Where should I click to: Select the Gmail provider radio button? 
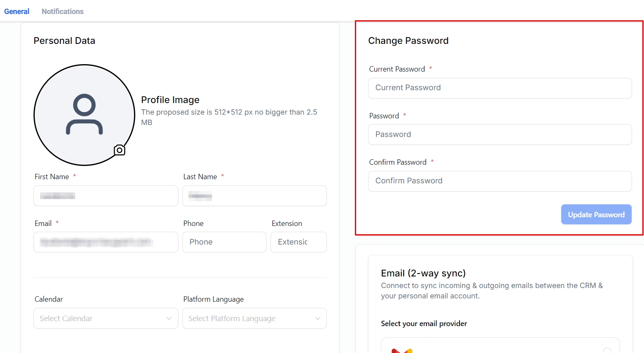click(x=607, y=351)
